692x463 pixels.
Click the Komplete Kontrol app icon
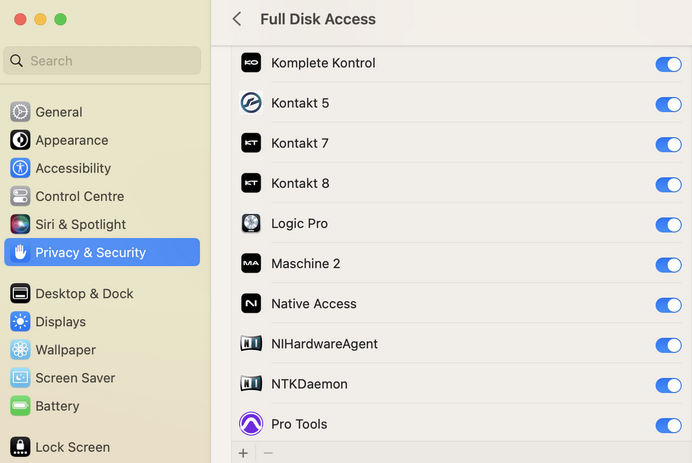[251, 63]
